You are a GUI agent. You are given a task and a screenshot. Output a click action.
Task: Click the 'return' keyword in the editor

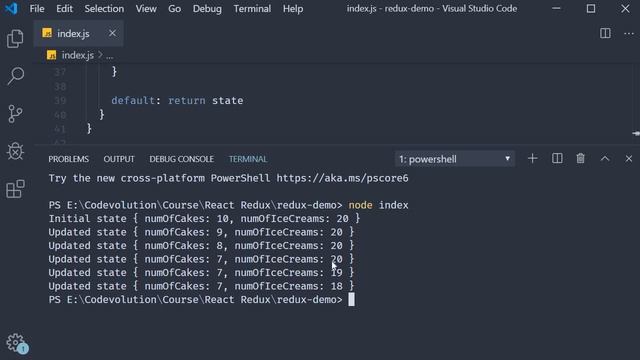(187, 100)
